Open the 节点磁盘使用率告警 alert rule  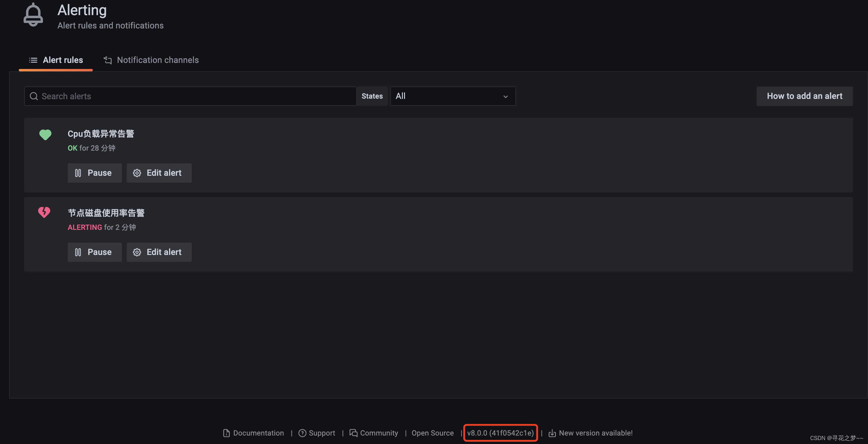click(106, 213)
